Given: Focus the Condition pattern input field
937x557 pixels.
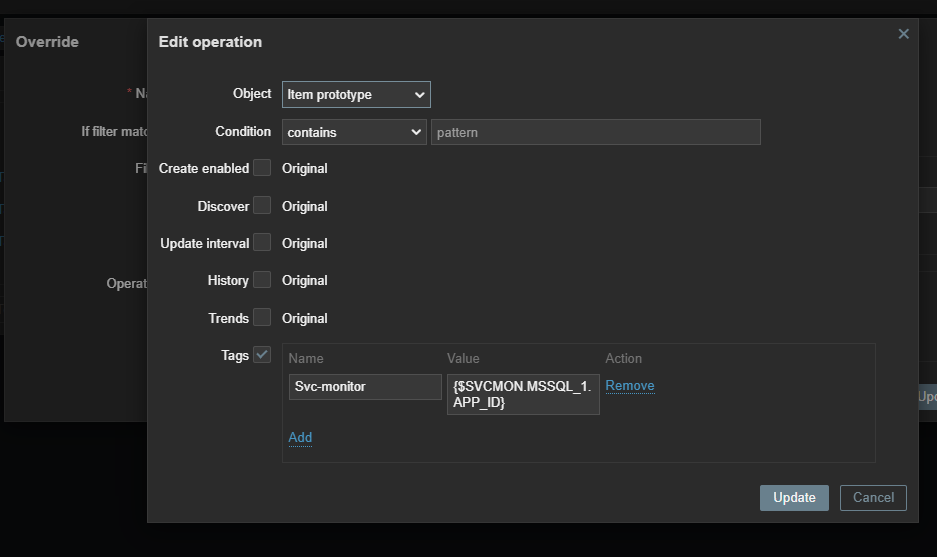Looking at the screenshot, I should 596,132.
